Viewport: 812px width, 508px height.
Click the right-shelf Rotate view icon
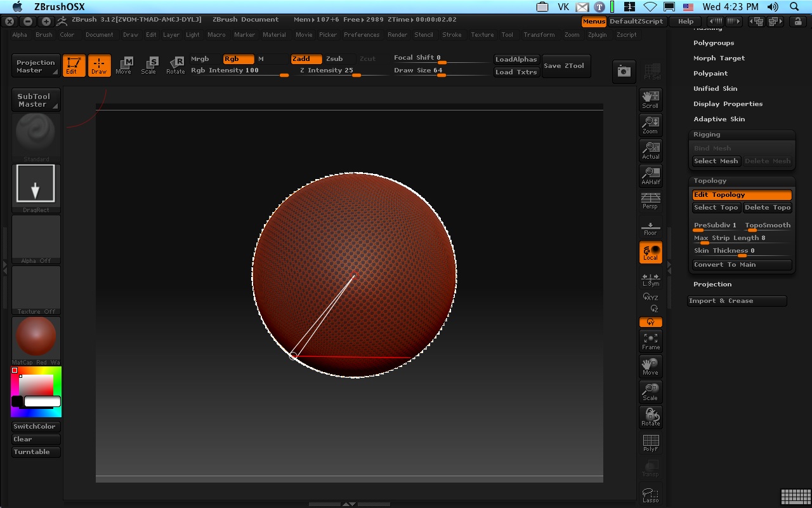[650, 417]
